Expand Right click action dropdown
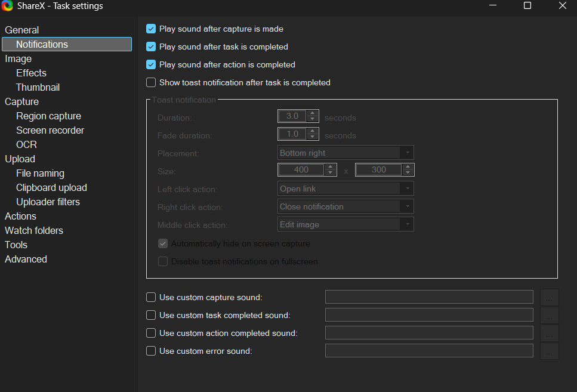The width and height of the screenshot is (577, 392). pos(345,206)
